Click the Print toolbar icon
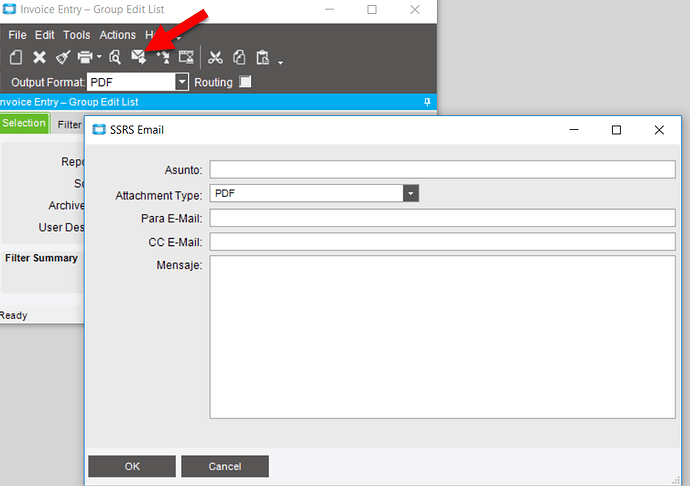This screenshot has height=486, width=690. (x=85, y=57)
